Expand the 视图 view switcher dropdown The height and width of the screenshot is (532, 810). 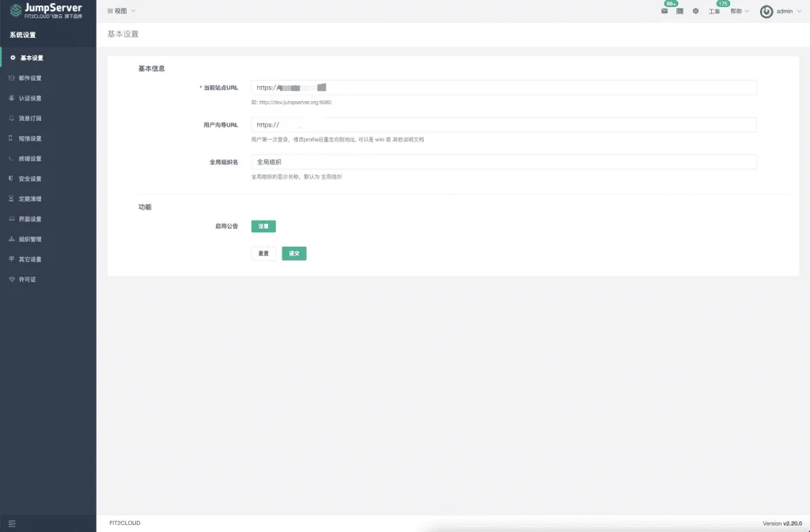[121, 11]
